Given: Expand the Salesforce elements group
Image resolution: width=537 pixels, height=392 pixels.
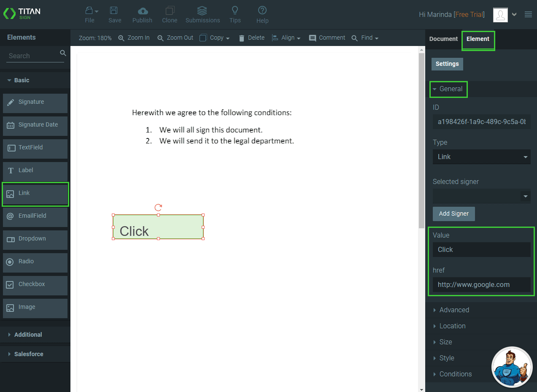Looking at the screenshot, I should pos(29,354).
